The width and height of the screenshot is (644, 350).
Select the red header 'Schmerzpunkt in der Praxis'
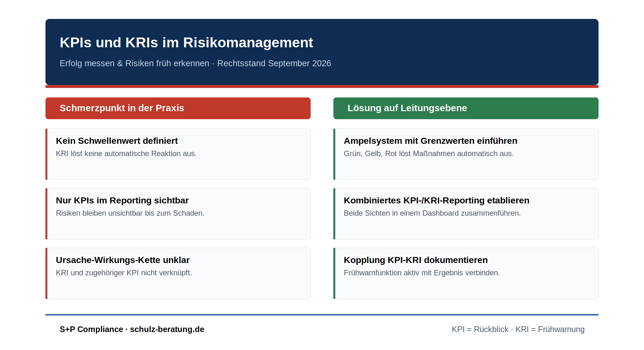point(178,108)
